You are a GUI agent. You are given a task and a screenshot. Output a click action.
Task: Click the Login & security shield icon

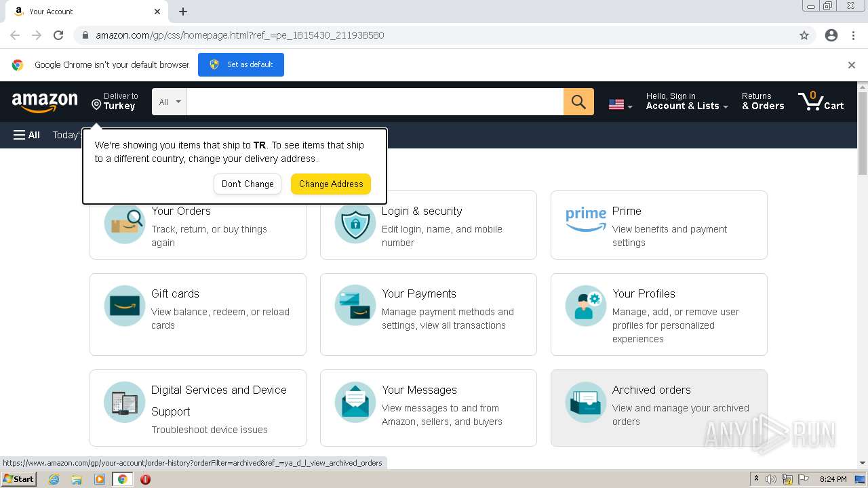coord(355,224)
